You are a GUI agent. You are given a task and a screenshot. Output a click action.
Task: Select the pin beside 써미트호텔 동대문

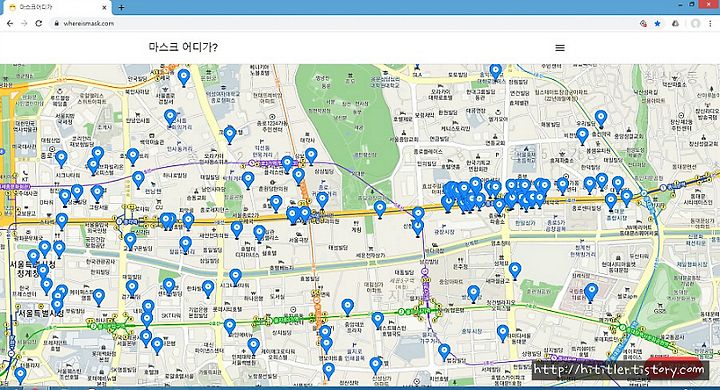coord(503,333)
